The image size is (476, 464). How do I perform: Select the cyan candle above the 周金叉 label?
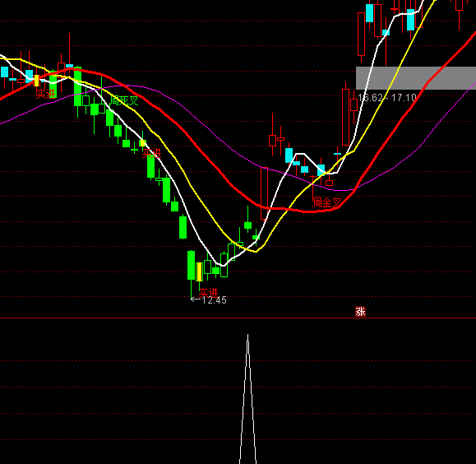(x=321, y=170)
